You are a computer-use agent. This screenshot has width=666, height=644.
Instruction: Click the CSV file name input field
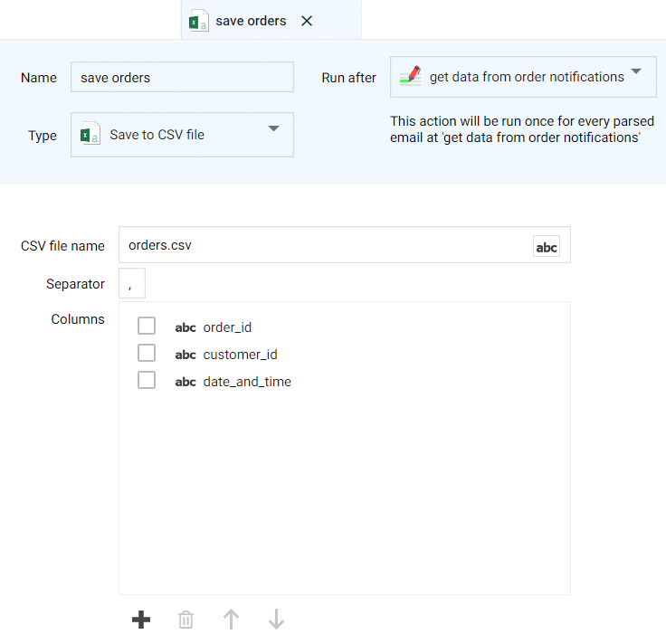tap(345, 245)
